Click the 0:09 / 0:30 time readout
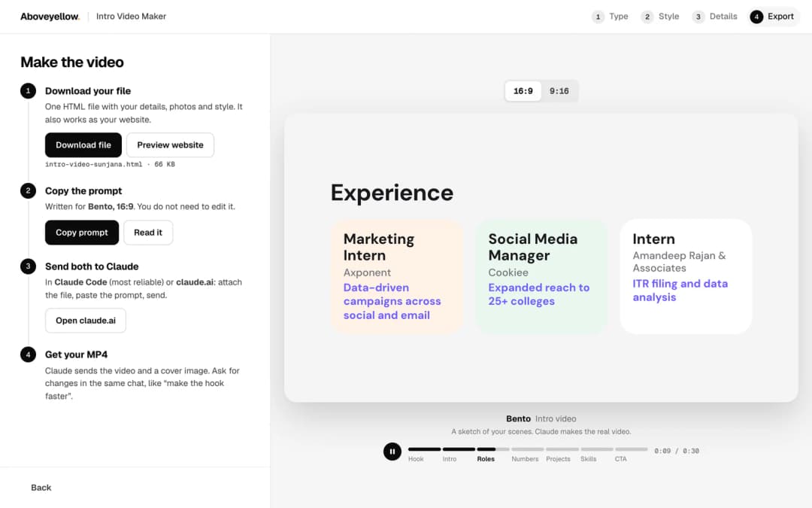 click(x=677, y=451)
